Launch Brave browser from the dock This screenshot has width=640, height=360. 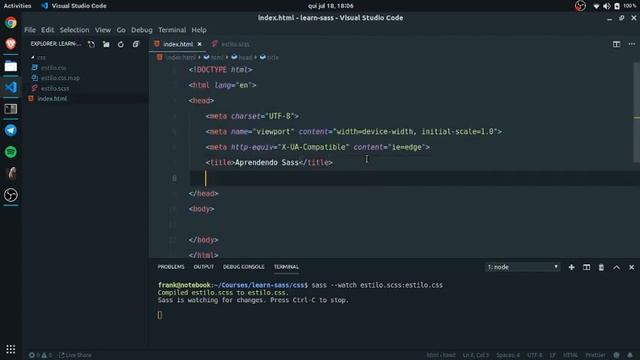tap(11, 44)
